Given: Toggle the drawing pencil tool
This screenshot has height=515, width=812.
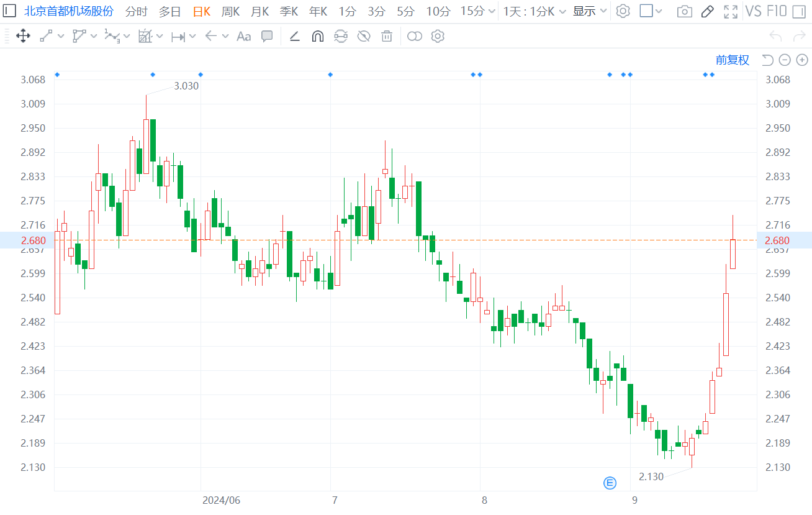Looking at the screenshot, I should click(x=707, y=11).
